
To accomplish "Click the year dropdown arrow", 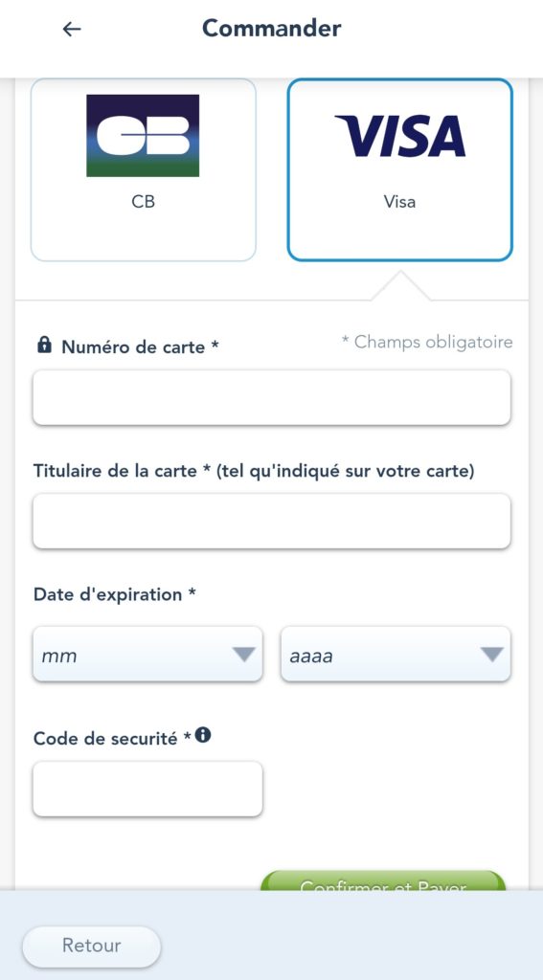I will click(x=491, y=655).
